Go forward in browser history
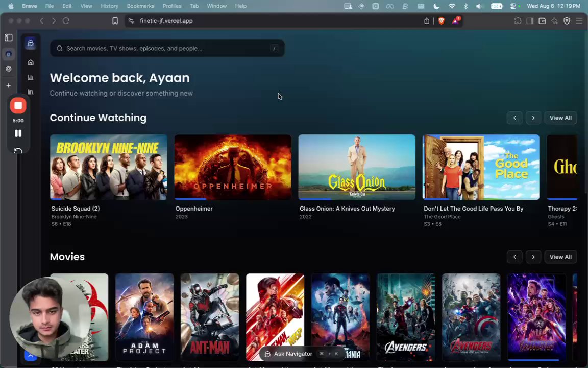 pyautogui.click(x=54, y=21)
